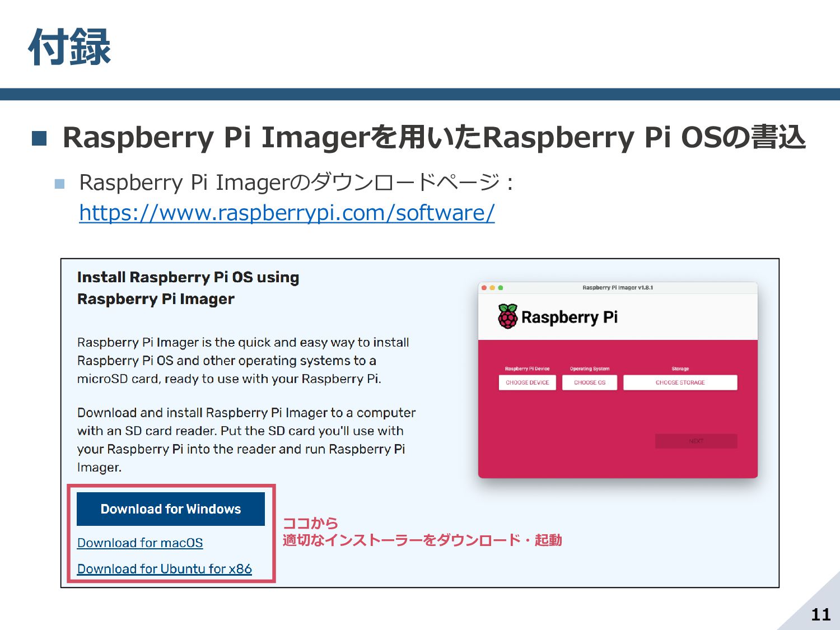This screenshot has height=630, width=840.
Task: Click the Download for Windows button
Action: (x=171, y=509)
